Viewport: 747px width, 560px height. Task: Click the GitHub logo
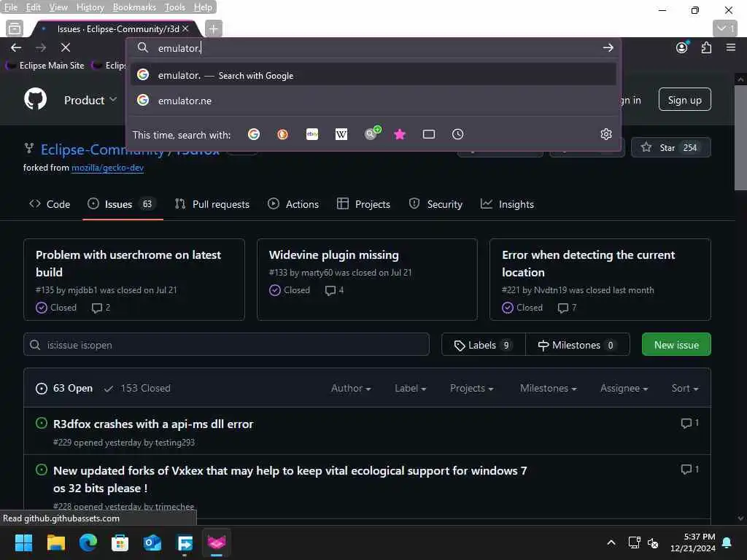(x=35, y=99)
